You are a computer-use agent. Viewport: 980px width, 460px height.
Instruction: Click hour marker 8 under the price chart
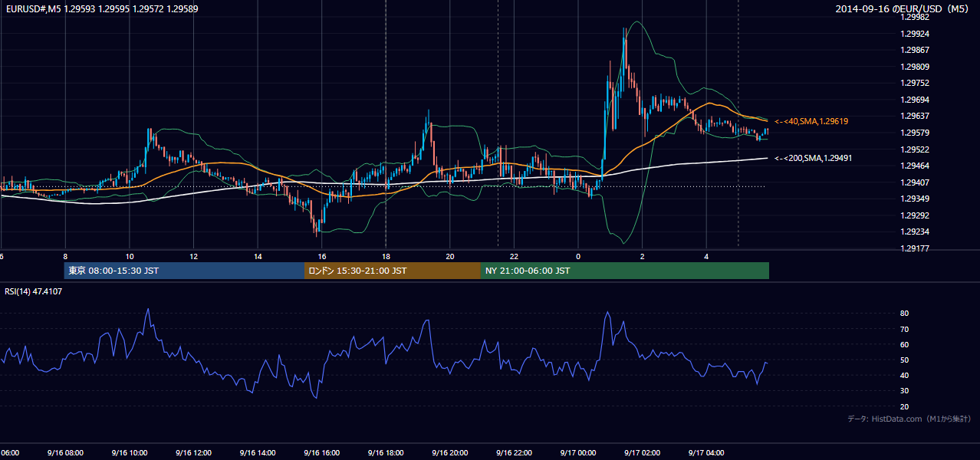(x=65, y=256)
